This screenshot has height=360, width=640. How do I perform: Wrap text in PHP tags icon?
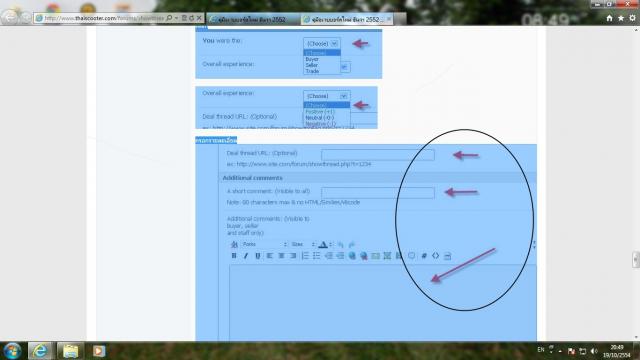[447, 256]
